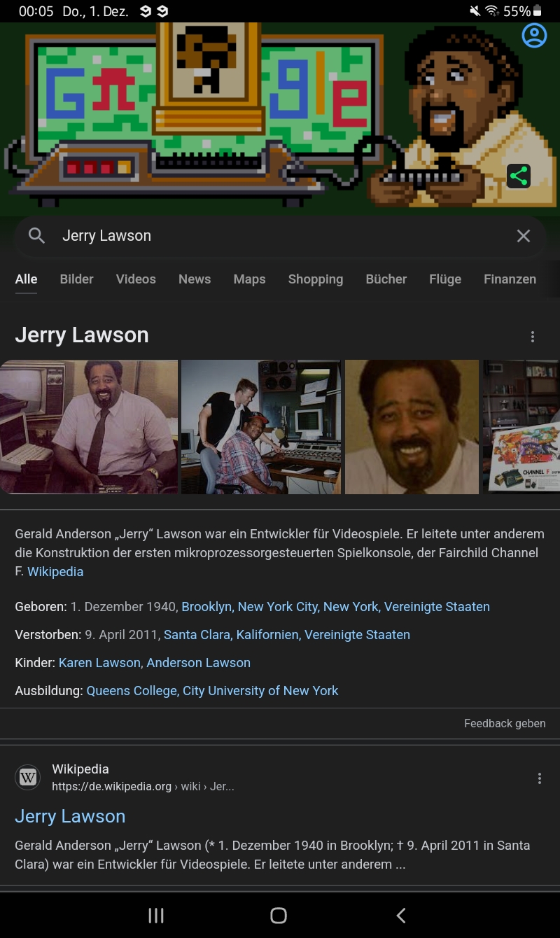Tap the Android back arrow
The image size is (560, 938).
(401, 916)
